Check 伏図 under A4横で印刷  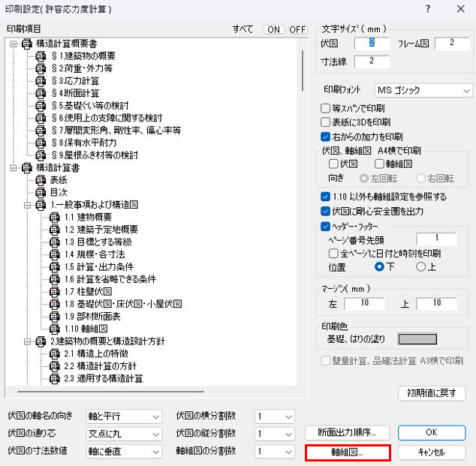tap(333, 164)
